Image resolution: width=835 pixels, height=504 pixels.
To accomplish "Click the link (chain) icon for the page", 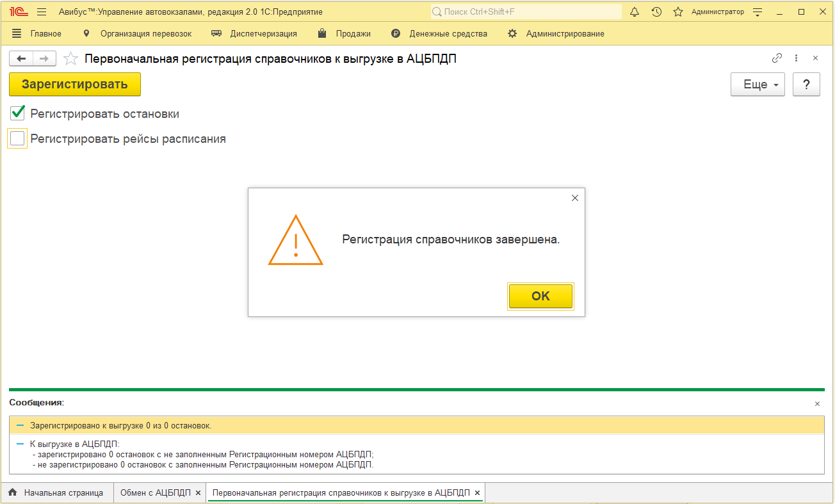I will point(777,58).
